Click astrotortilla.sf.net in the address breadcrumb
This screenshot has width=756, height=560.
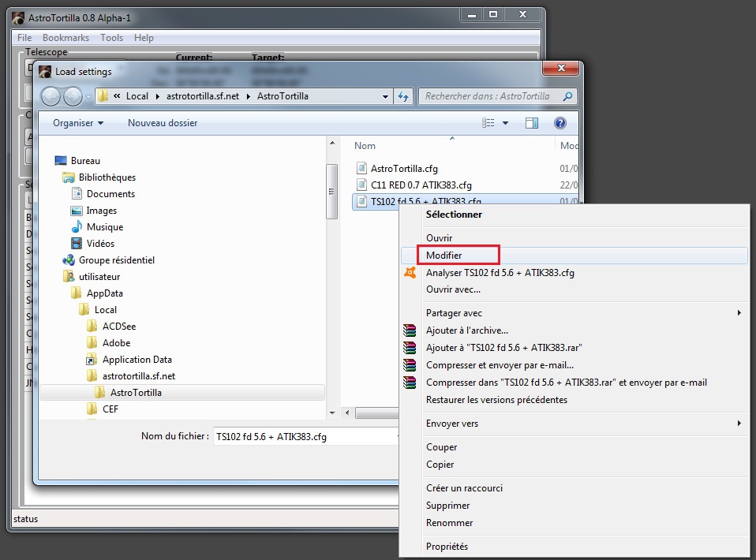[x=203, y=96]
